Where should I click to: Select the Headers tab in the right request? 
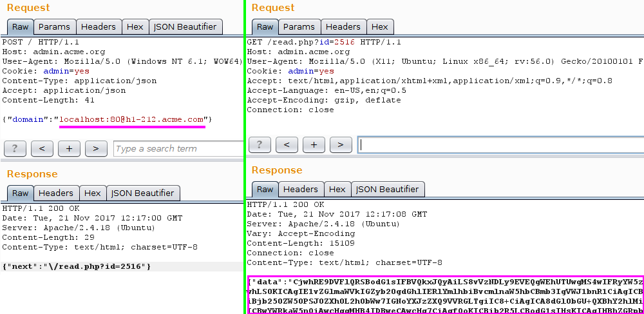coord(343,27)
